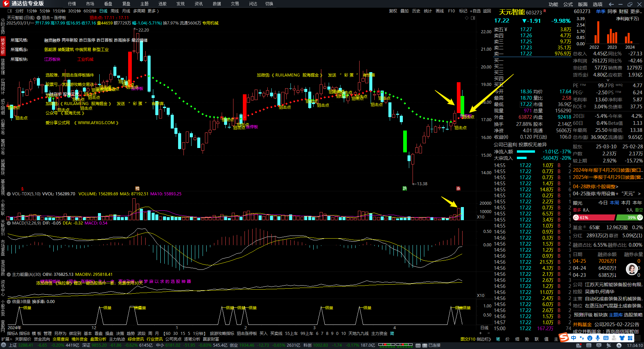Toggle the right sidebar panel icon above chart
The height and width of the screenshot is (349, 644).
click(x=473, y=18)
